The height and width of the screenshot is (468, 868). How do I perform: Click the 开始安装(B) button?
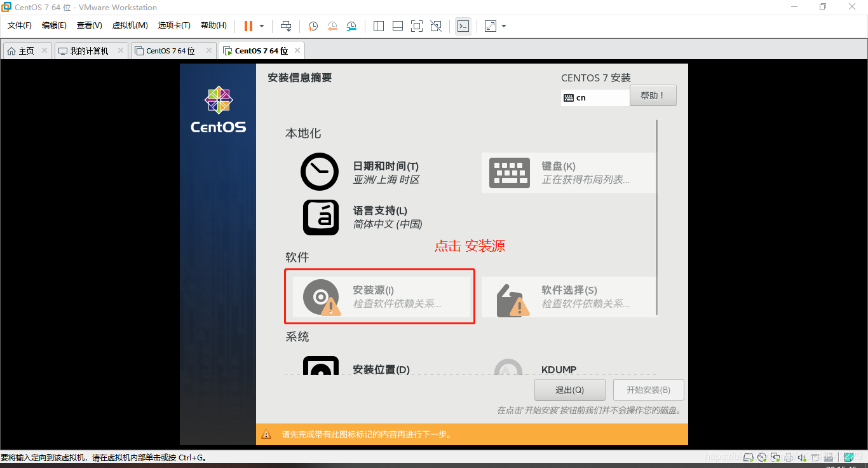[x=649, y=390]
